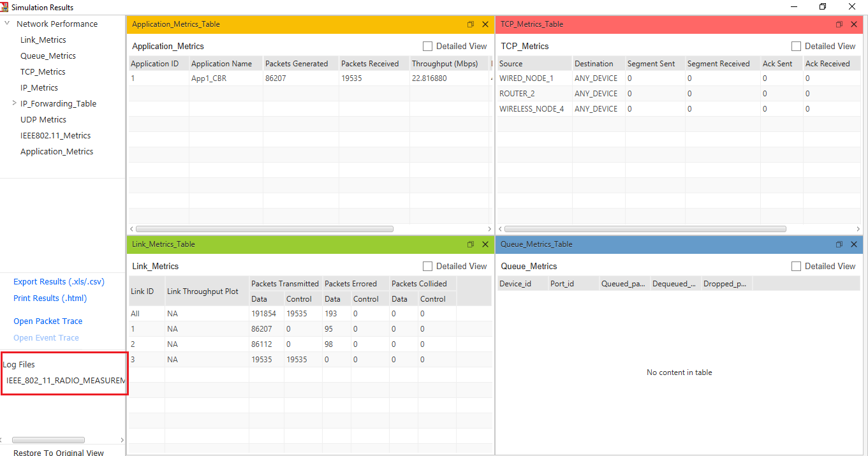This screenshot has height=456, width=868.
Task: Close the TCP_Metrics_Table panel
Action: tap(853, 24)
